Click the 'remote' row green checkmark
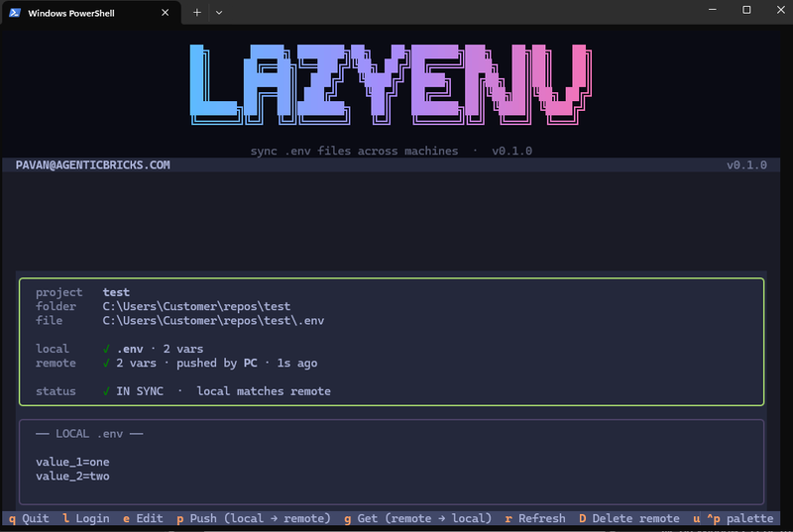Screen dimensions: 793x532 pyautogui.click(x=106, y=364)
